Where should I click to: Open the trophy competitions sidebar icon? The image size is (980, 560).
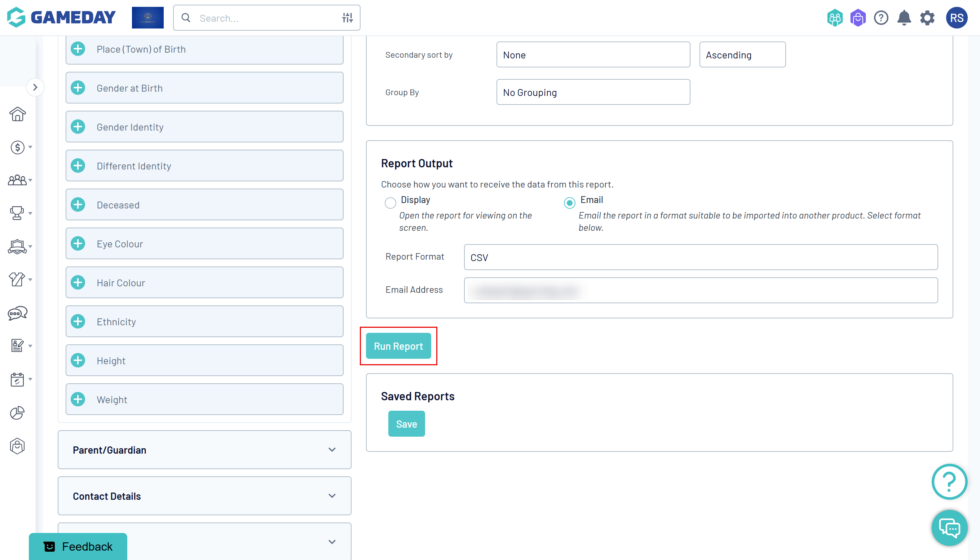(17, 213)
